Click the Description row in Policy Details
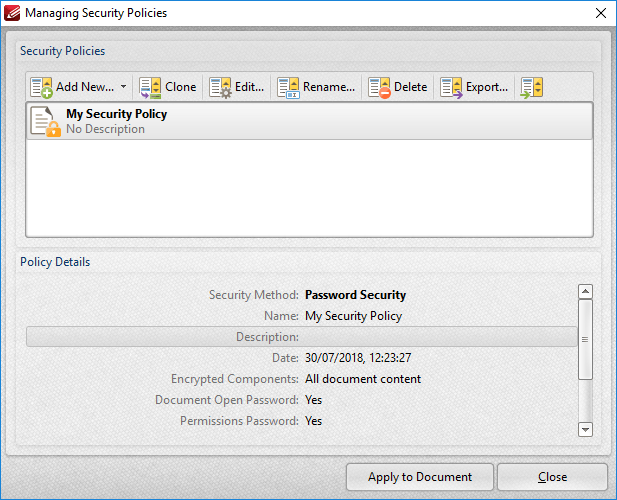617x500 pixels. pyautogui.click(x=301, y=337)
